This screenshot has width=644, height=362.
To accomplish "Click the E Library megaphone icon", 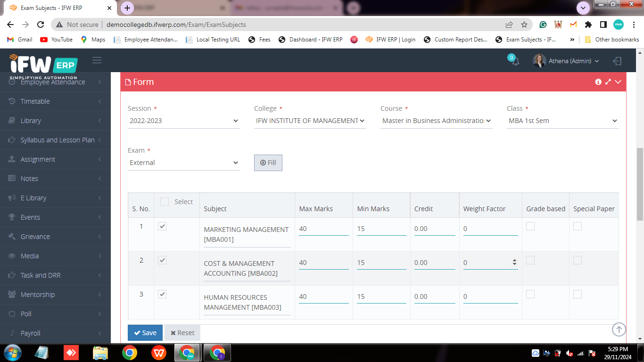I will click(12, 197).
